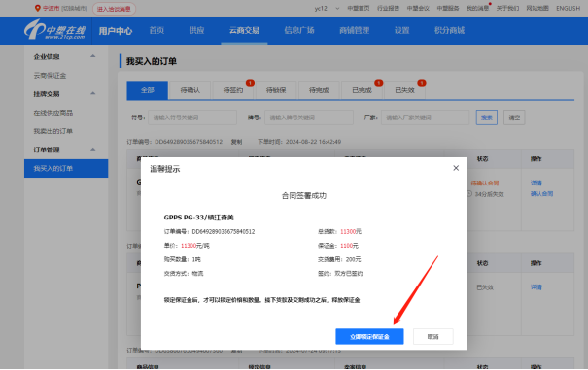Click the 中塑在线 logo
The image size is (588, 370).
pos(54,30)
